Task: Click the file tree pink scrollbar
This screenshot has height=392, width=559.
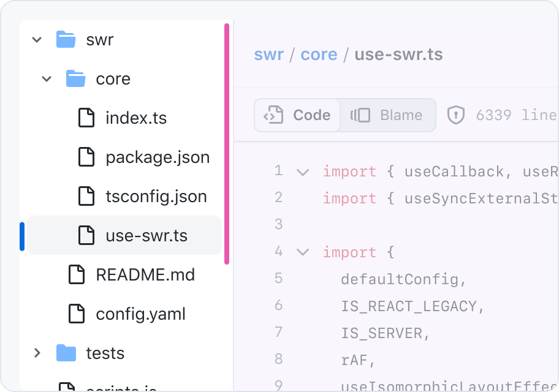Action: pyautogui.click(x=227, y=144)
